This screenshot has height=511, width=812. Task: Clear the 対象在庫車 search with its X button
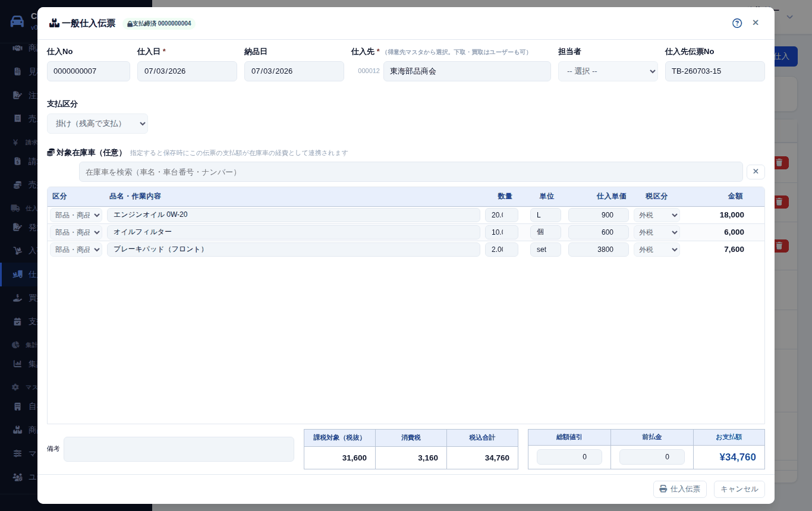click(756, 172)
